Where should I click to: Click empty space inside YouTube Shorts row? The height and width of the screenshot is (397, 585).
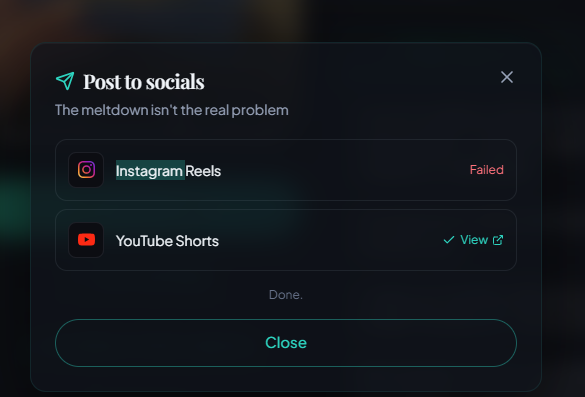[328, 240]
